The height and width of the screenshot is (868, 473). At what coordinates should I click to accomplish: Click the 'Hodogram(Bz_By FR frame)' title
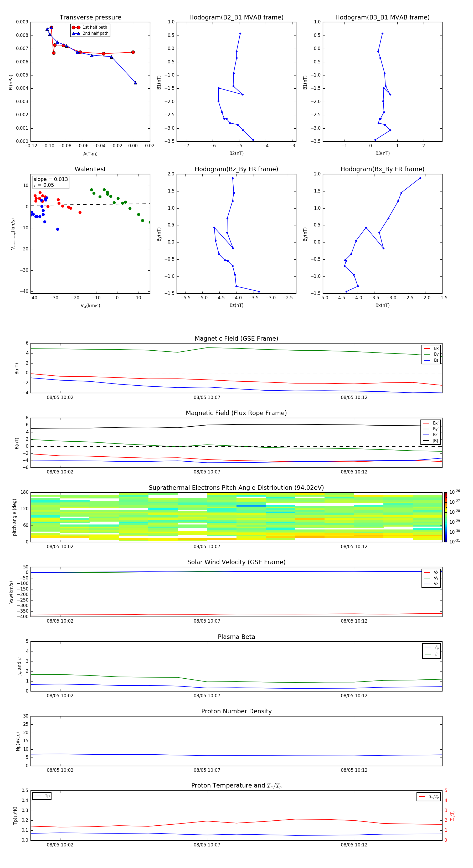coord(236,169)
